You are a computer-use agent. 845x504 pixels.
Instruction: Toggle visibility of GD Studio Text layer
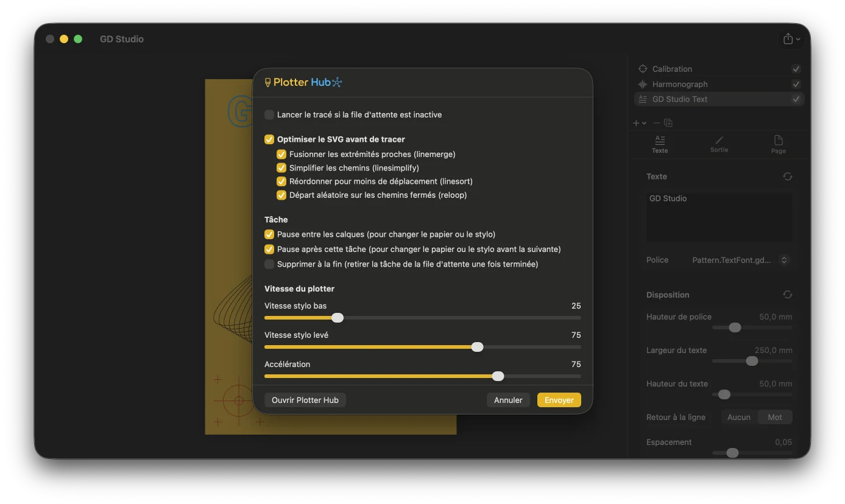pyautogui.click(x=796, y=99)
